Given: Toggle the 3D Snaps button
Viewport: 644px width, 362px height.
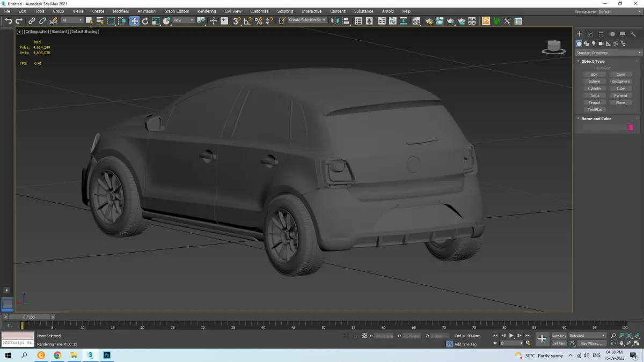Looking at the screenshot, I should [x=236, y=21].
